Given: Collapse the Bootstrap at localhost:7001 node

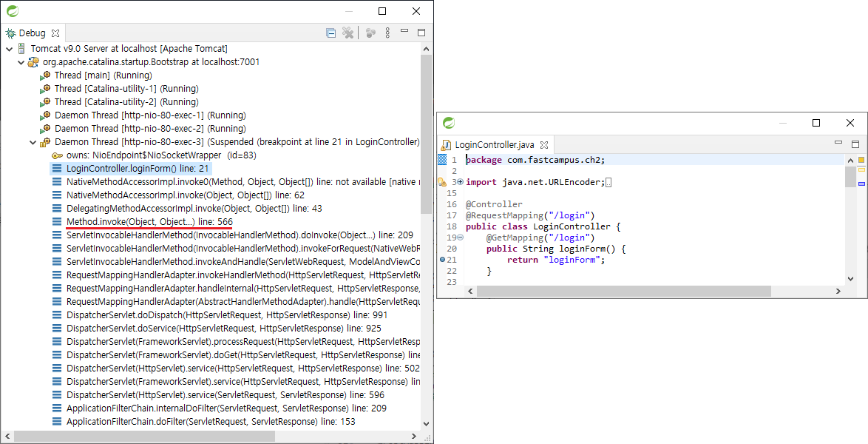Looking at the screenshot, I should [21, 62].
